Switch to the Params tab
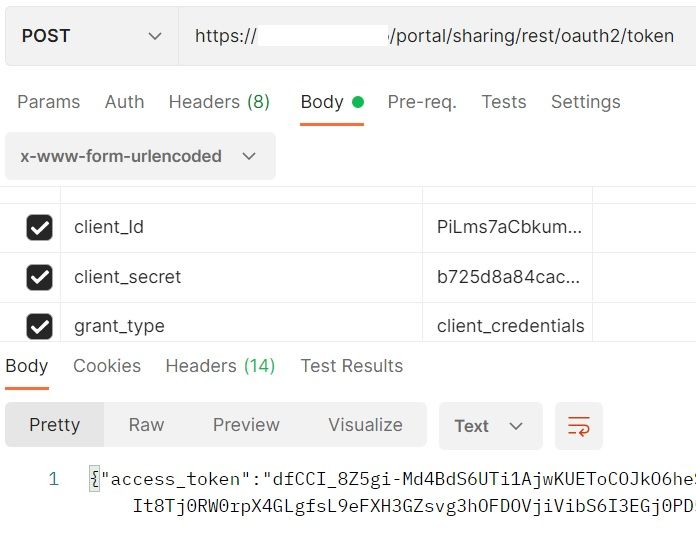The height and width of the screenshot is (559, 696). pyautogui.click(x=48, y=102)
